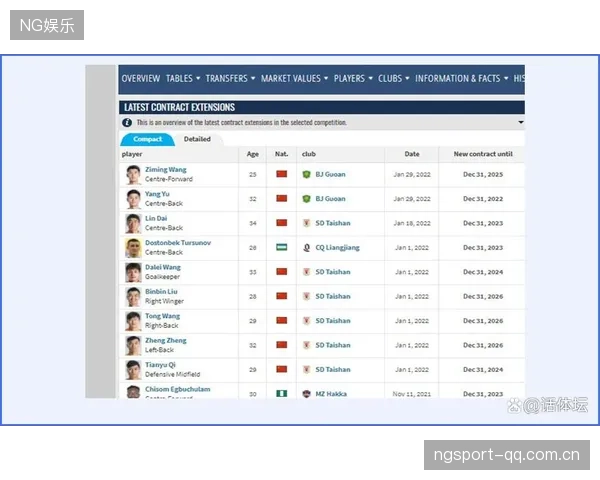Click Nigeria flag in Chisom Egbuchulam row
Viewport: 600px width, 480px height.
282,393
